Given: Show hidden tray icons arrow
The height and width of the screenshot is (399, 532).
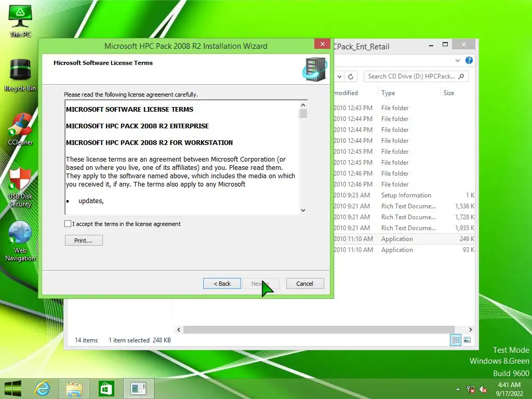Looking at the screenshot, I should [x=458, y=389].
